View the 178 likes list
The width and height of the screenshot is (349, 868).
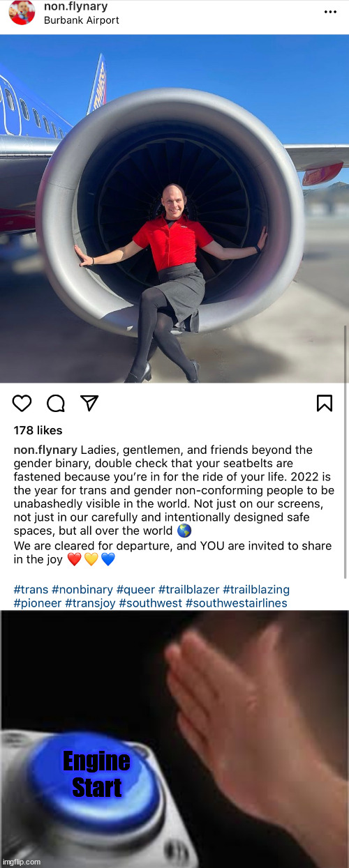[38, 430]
